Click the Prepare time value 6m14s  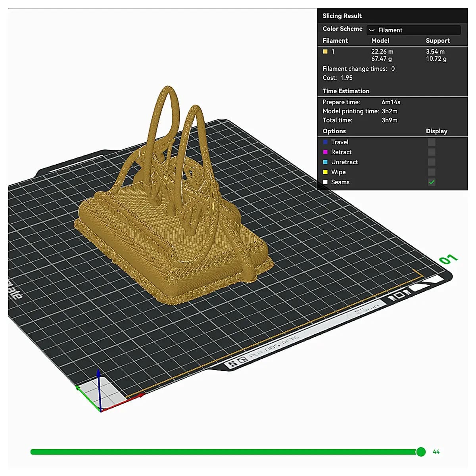pyautogui.click(x=391, y=102)
